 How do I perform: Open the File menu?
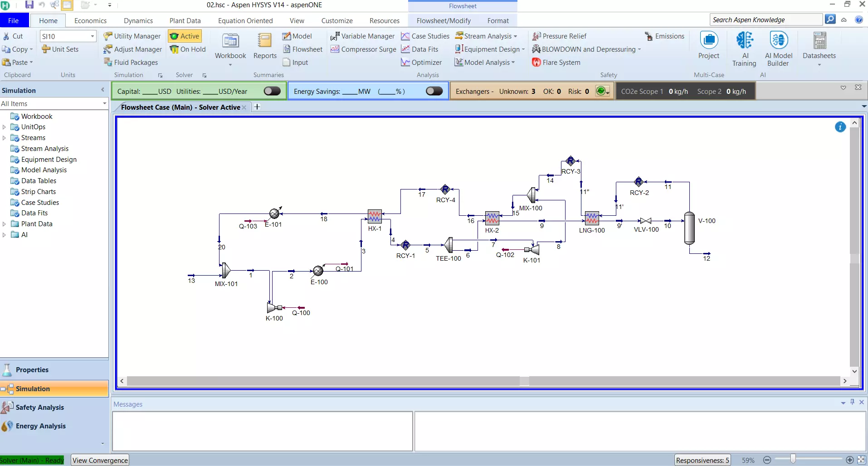pos(14,20)
